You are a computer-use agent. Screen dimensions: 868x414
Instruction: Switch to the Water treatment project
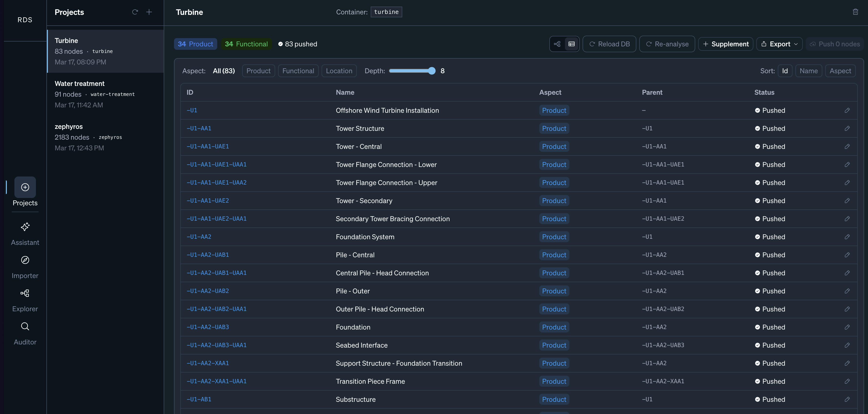coord(105,94)
